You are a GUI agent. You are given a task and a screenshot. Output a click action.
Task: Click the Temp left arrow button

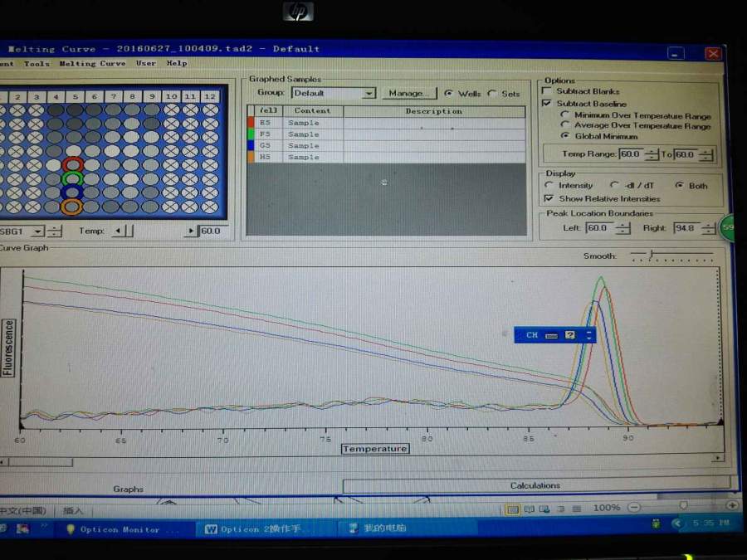click(118, 231)
